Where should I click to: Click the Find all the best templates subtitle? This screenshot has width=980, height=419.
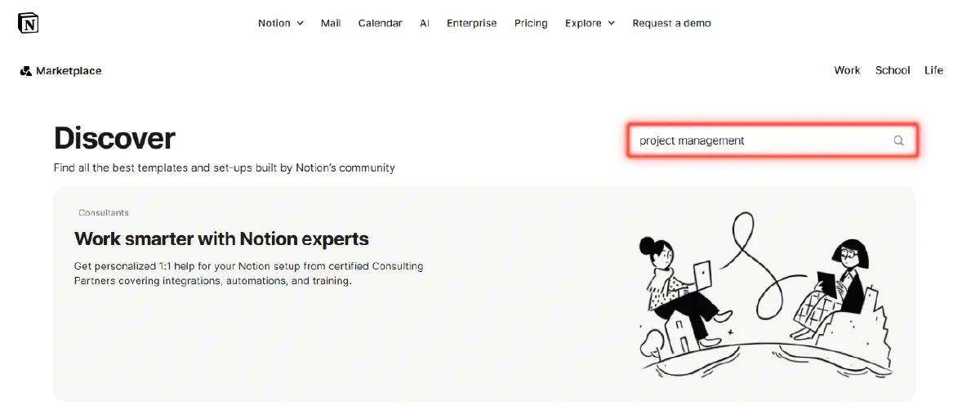tap(225, 167)
